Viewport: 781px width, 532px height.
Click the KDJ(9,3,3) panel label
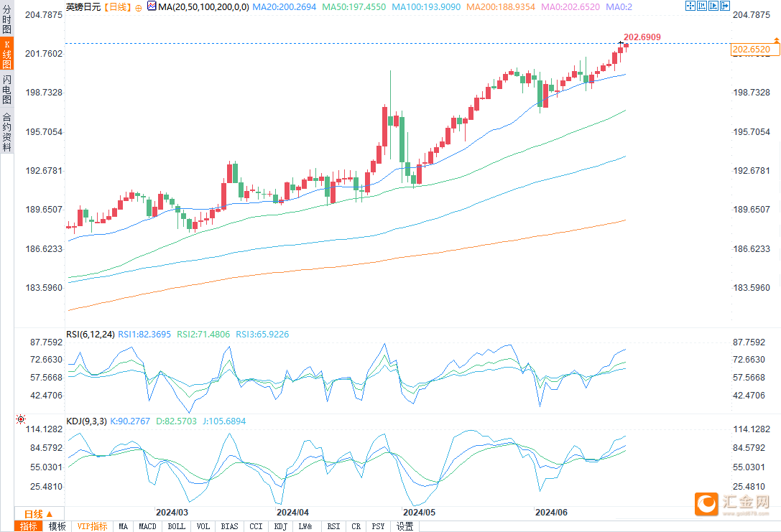click(x=86, y=421)
